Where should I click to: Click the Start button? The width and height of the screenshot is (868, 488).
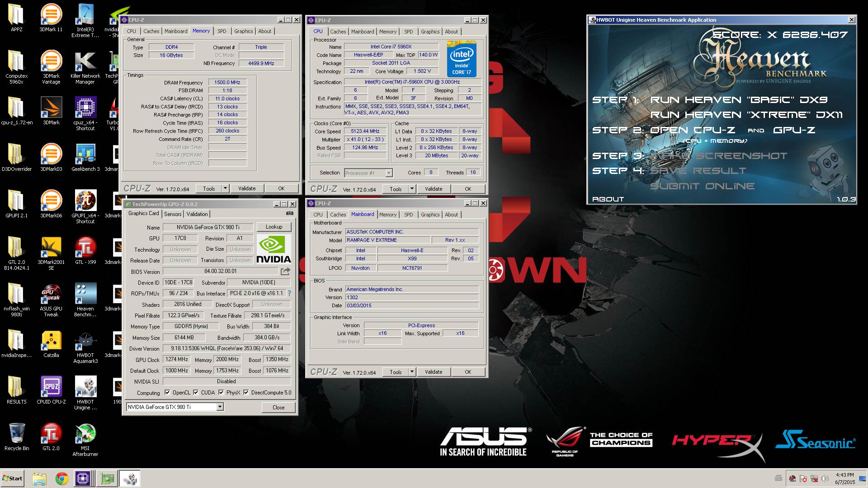(12, 479)
